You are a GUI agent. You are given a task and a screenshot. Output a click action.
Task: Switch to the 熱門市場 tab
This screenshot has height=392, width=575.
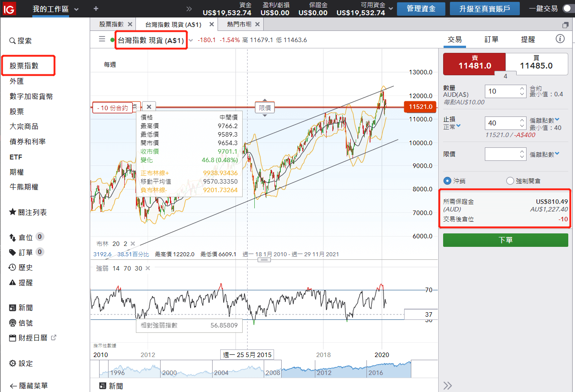coord(239,24)
